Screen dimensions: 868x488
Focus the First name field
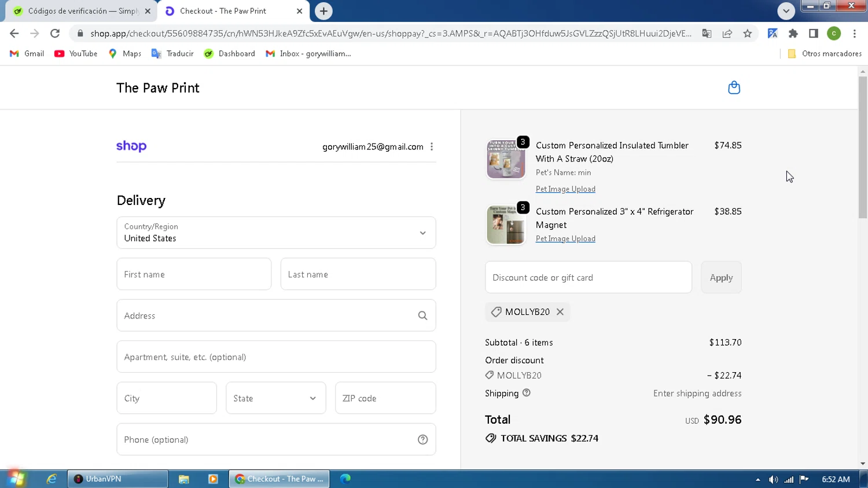[x=194, y=274]
